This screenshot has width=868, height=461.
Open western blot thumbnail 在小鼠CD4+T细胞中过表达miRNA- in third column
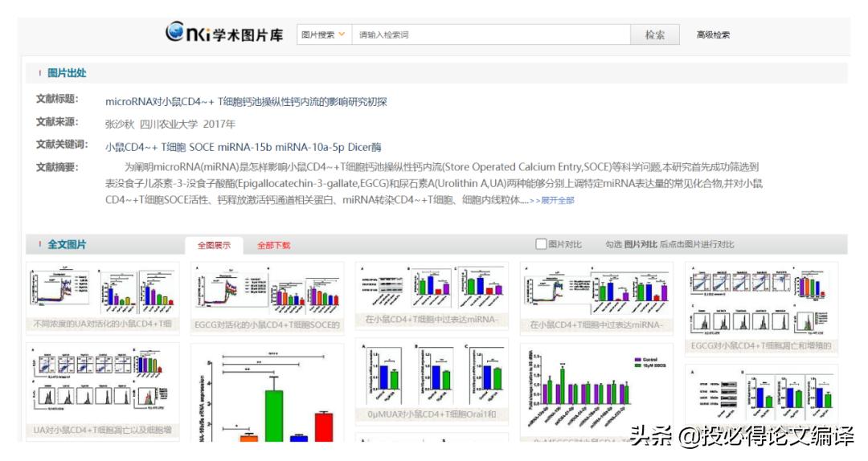[x=432, y=296]
